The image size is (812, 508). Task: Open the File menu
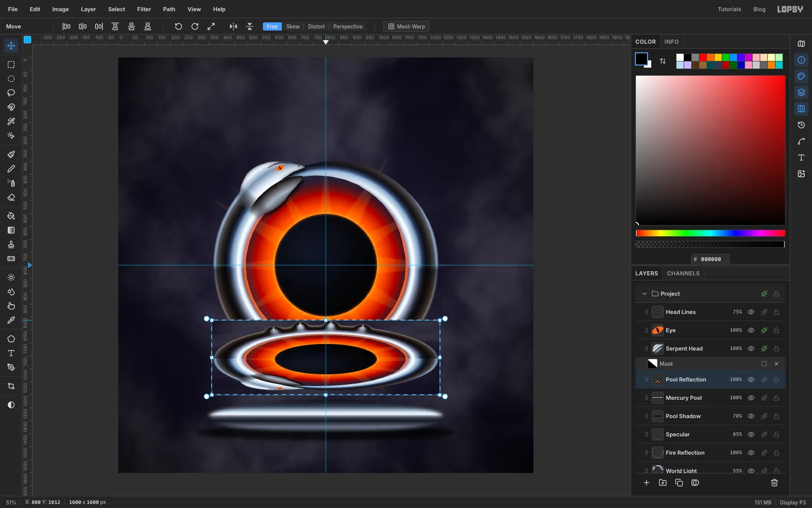[x=13, y=9]
